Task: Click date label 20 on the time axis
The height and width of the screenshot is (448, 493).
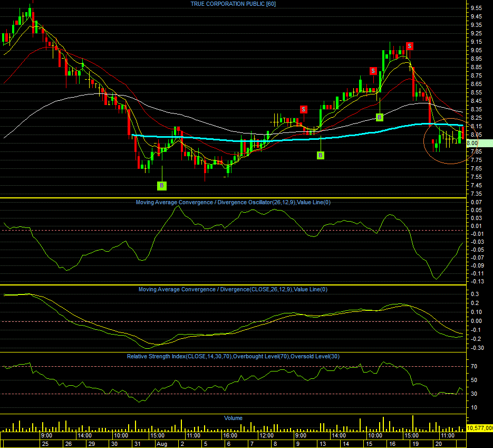Action: pyautogui.click(x=438, y=444)
